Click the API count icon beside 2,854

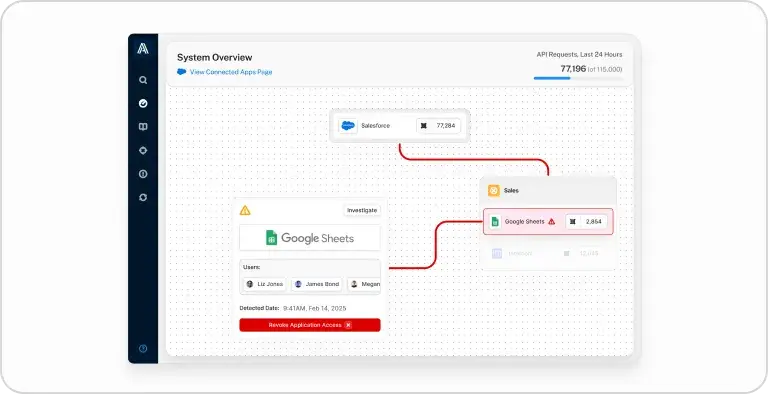573,222
